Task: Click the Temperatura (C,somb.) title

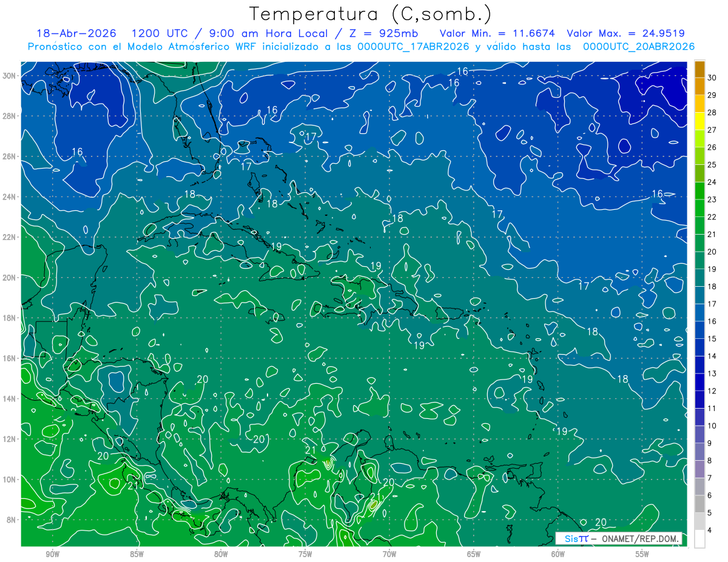Action: (371, 14)
